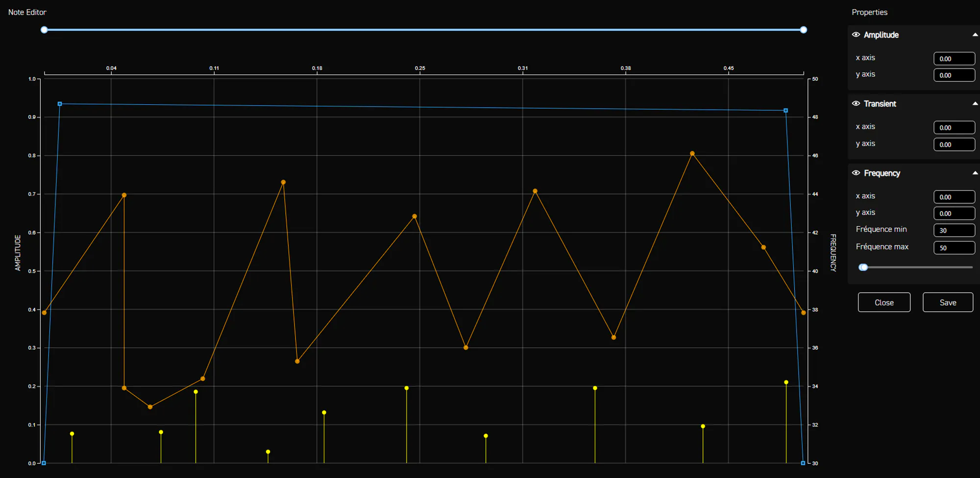Collapse the Transient properties section arrow
The image size is (980, 478).
[975, 103]
